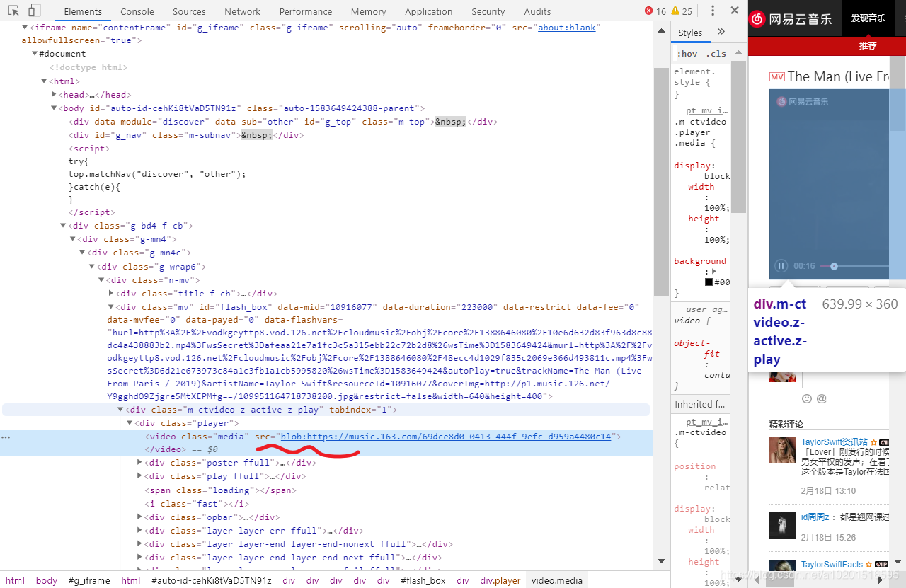This screenshot has width=906, height=588.
Task: Open the Memory tab
Action: (x=369, y=11)
